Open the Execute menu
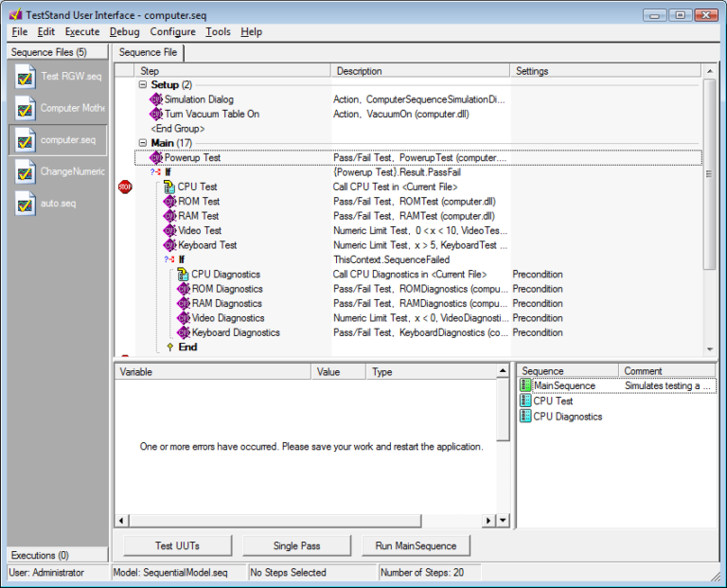Image resolution: width=727 pixels, height=588 pixels. [82, 31]
